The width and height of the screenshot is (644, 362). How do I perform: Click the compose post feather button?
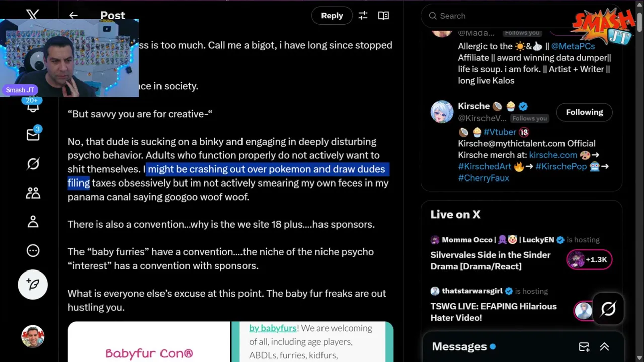(33, 284)
